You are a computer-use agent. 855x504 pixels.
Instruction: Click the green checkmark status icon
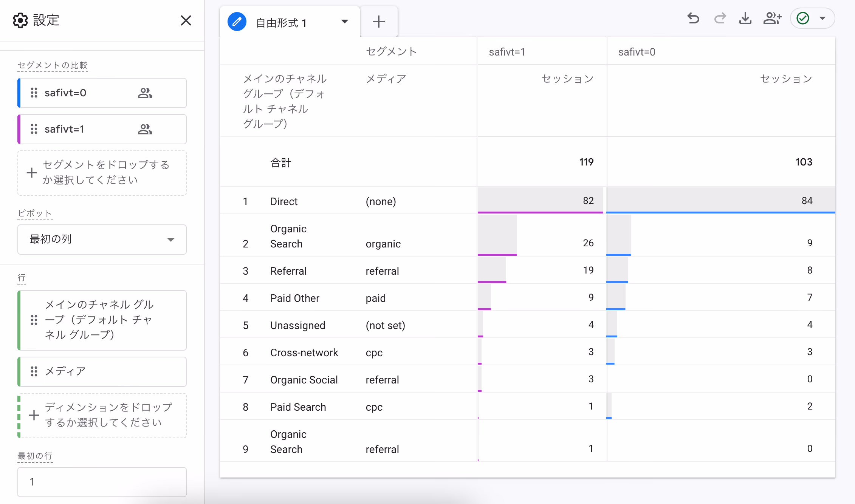(x=802, y=18)
